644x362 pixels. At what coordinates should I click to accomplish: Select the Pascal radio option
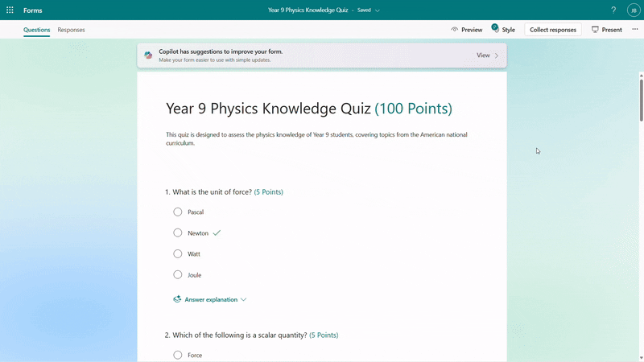coord(177,212)
